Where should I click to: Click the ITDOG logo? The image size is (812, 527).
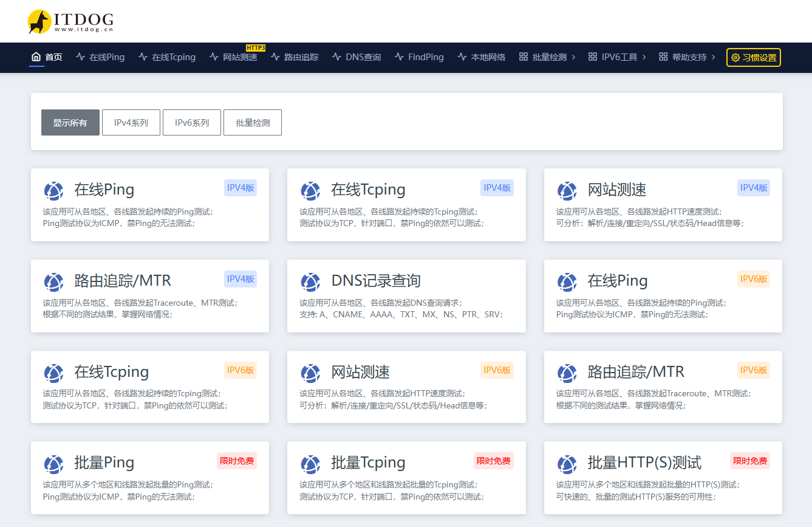[70, 21]
